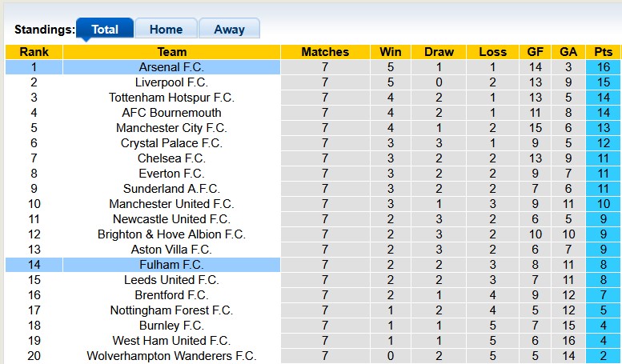This screenshot has height=364, width=622.
Task: Open Tottenham Hotspur F.C. team page
Action: (x=171, y=98)
